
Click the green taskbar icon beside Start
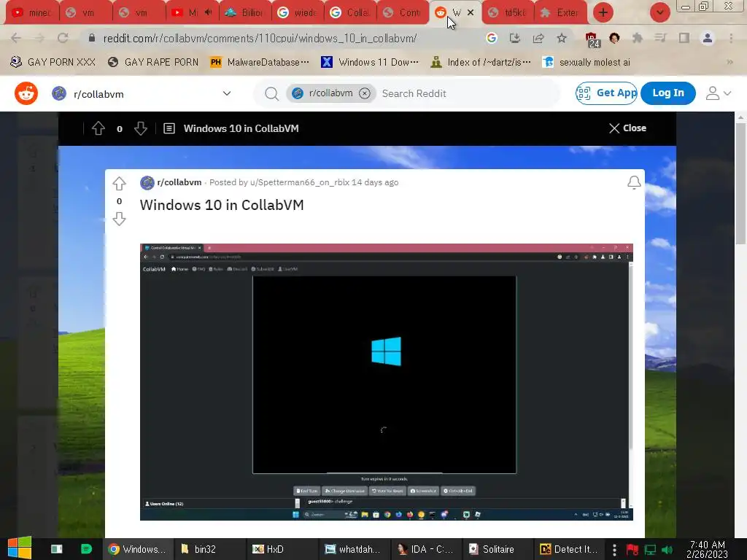[86, 548]
